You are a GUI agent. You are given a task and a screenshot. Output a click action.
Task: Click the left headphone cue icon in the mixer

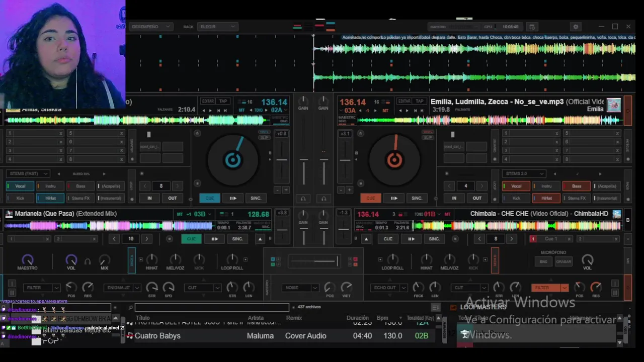pyautogui.click(x=303, y=199)
